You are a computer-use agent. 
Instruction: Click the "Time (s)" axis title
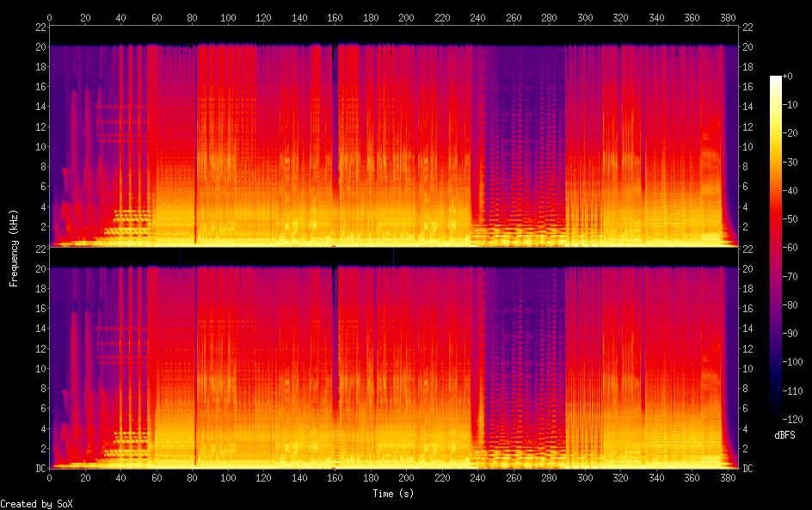point(393,494)
